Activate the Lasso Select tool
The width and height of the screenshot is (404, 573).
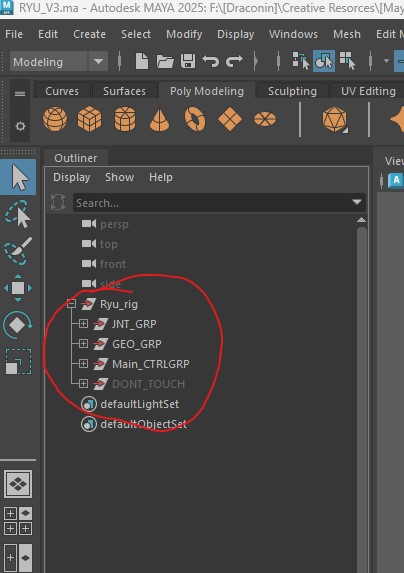coord(18,214)
